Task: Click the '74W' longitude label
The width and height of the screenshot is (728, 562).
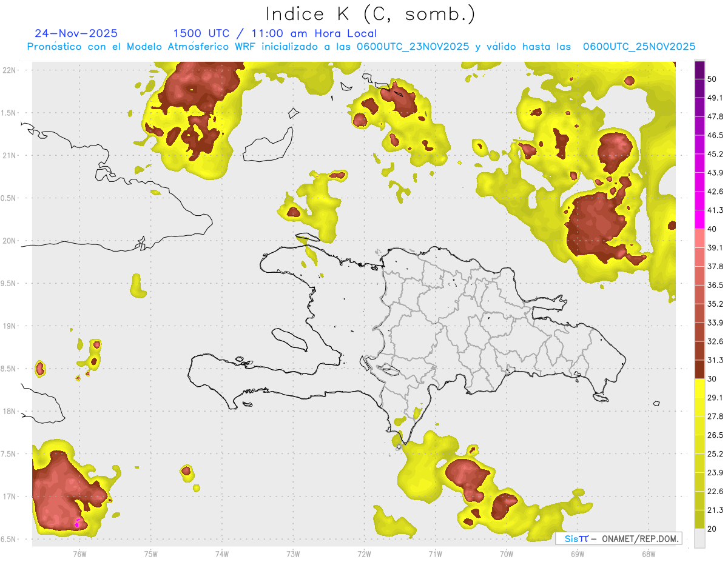Action: tap(221, 554)
